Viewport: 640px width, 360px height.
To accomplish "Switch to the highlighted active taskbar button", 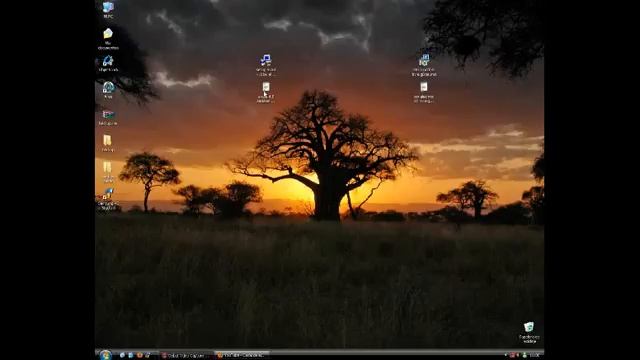I will 242,356.
